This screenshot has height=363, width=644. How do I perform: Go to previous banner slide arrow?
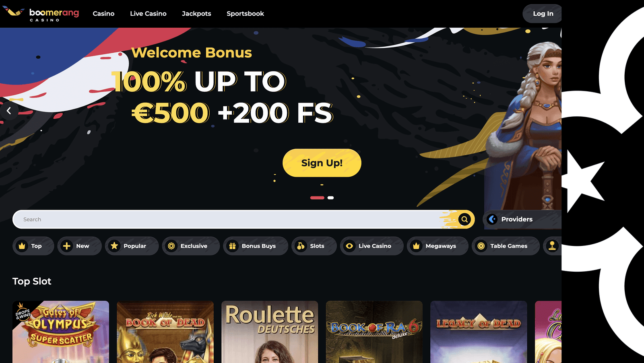(x=9, y=111)
